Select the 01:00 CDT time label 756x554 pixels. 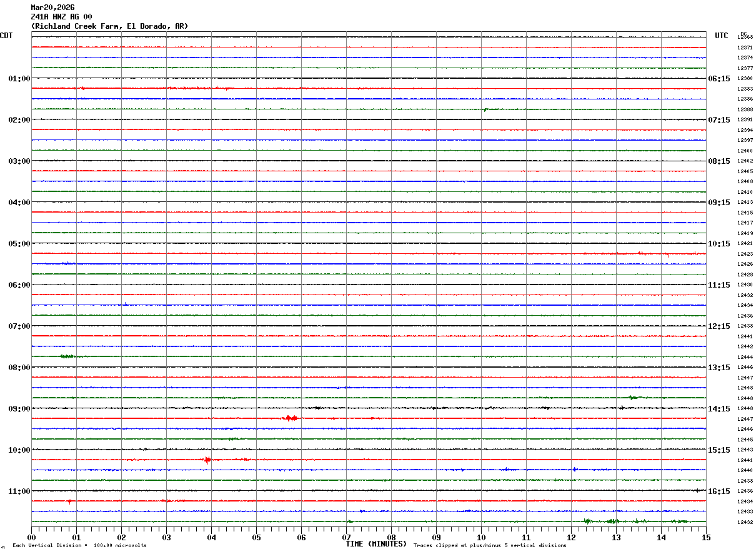point(19,79)
